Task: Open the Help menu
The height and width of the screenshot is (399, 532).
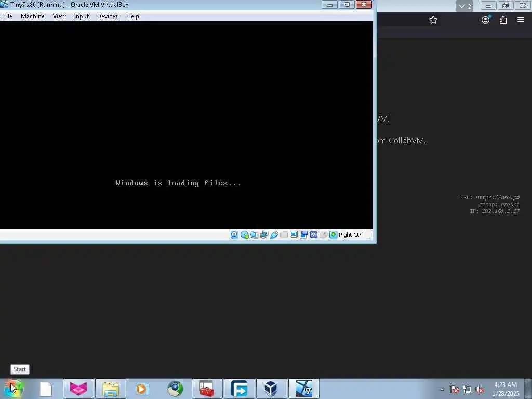Action: [132, 16]
